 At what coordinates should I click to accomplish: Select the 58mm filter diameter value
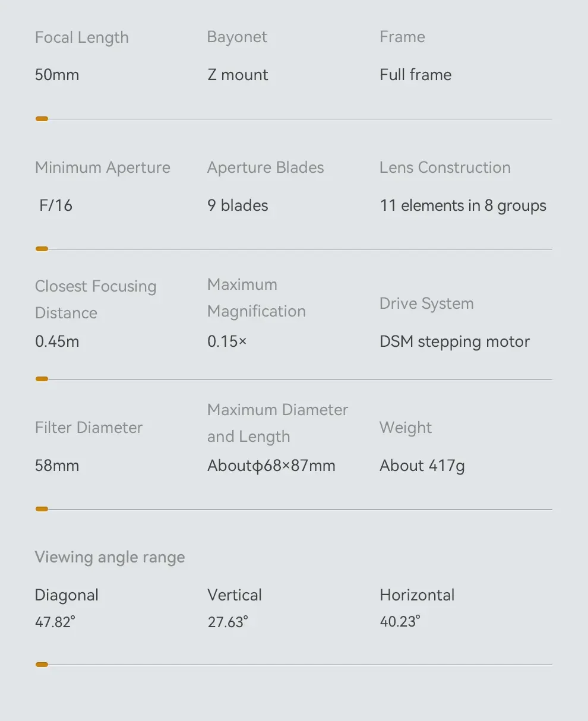coord(57,466)
